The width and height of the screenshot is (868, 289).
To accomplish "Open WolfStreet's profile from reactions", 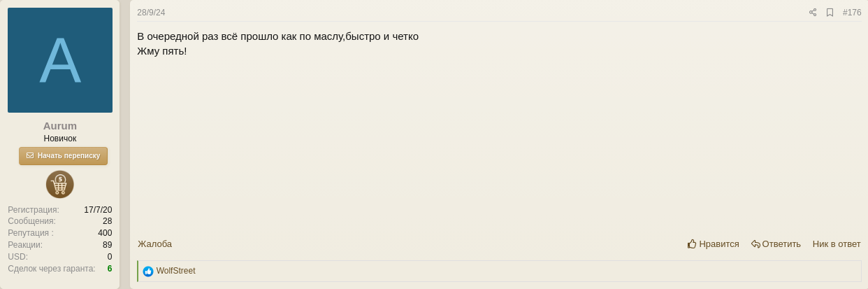I will click(175, 271).
